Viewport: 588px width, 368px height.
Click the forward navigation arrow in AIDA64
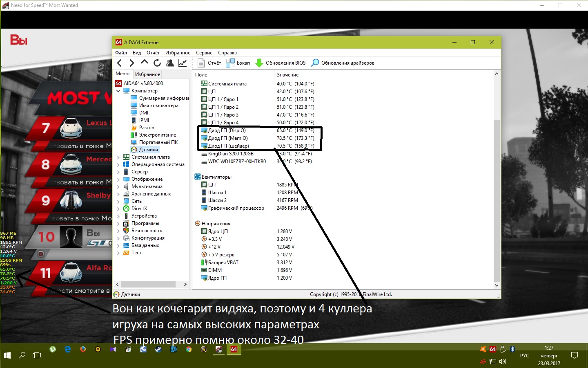click(x=131, y=63)
